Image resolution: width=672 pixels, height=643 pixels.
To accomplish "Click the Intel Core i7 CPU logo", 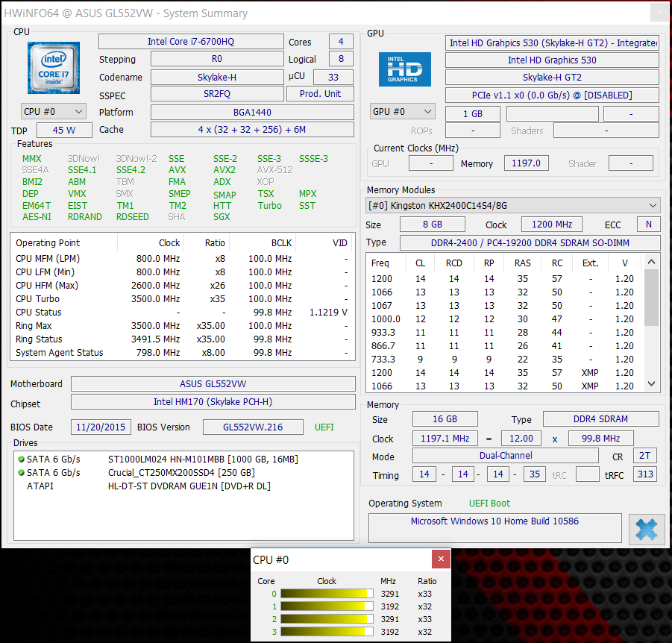I will [x=54, y=68].
